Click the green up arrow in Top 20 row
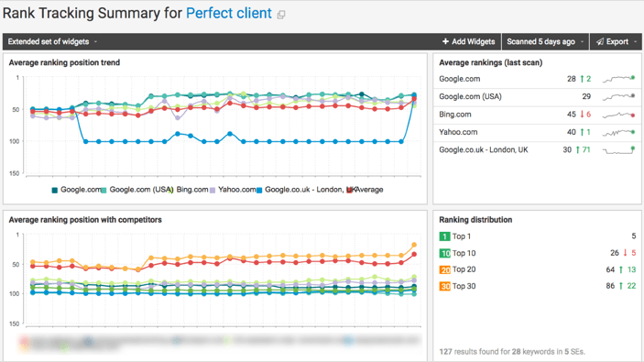Screen dimensions: 644x362 point(621,269)
